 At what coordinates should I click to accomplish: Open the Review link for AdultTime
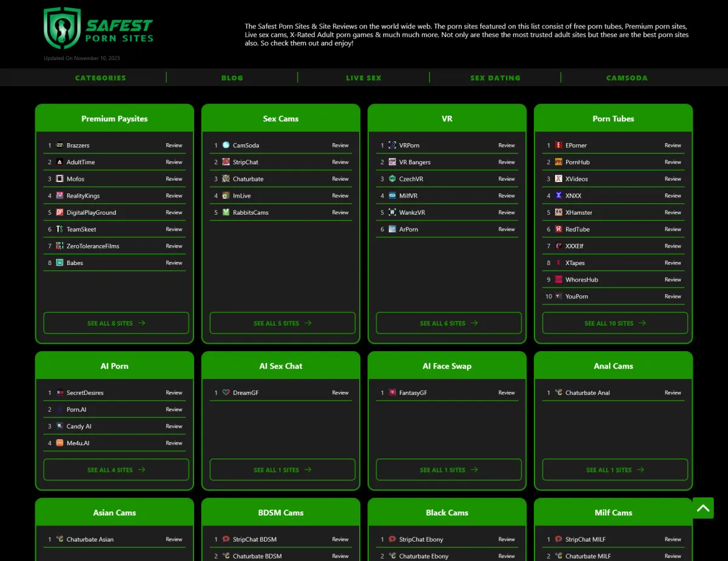click(174, 163)
